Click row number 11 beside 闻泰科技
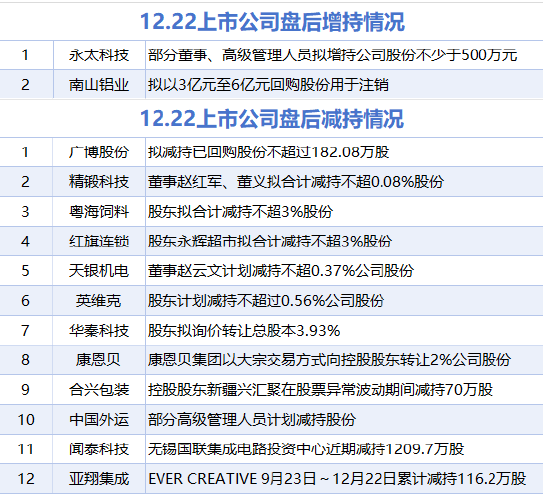The image size is (543, 496). point(26,449)
